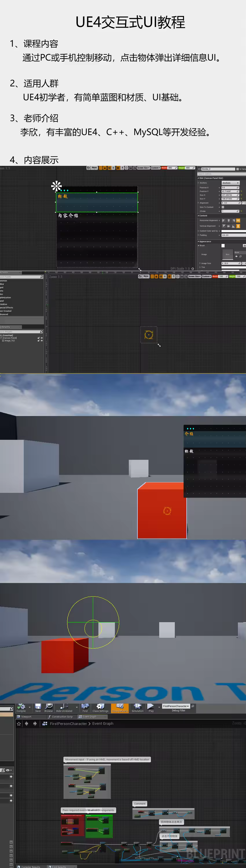This screenshot has height=868, width=246.
Task: Open FirstPersonCharacter debug filter dropdown
Action: [176, 706]
